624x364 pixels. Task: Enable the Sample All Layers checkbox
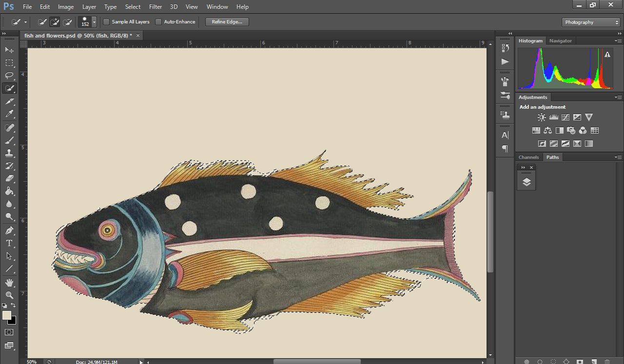point(106,22)
